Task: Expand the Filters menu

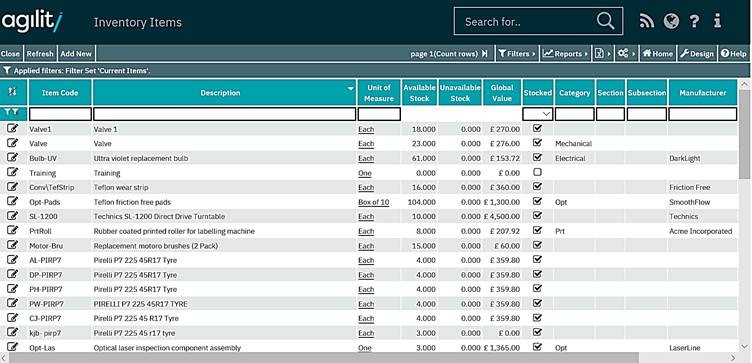Action: click(x=517, y=54)
